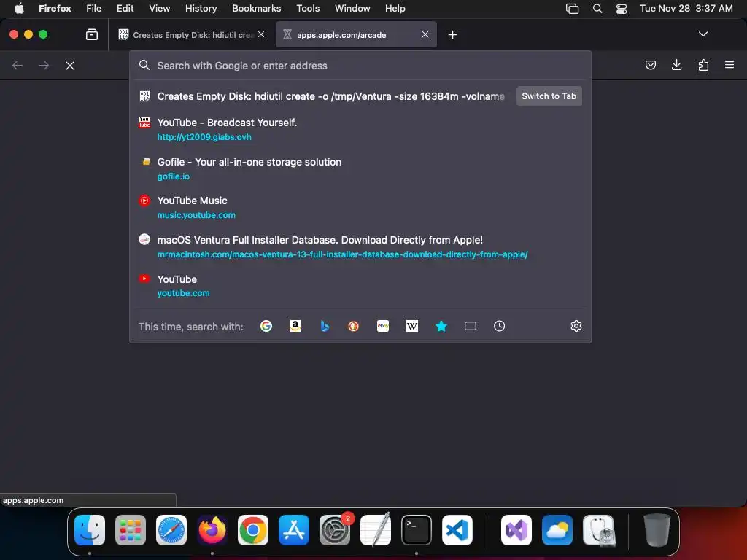This screenshot has height=560, width=747.
Task: Open Firefox View icon beside tabs
Action: [x=92, y=35]
